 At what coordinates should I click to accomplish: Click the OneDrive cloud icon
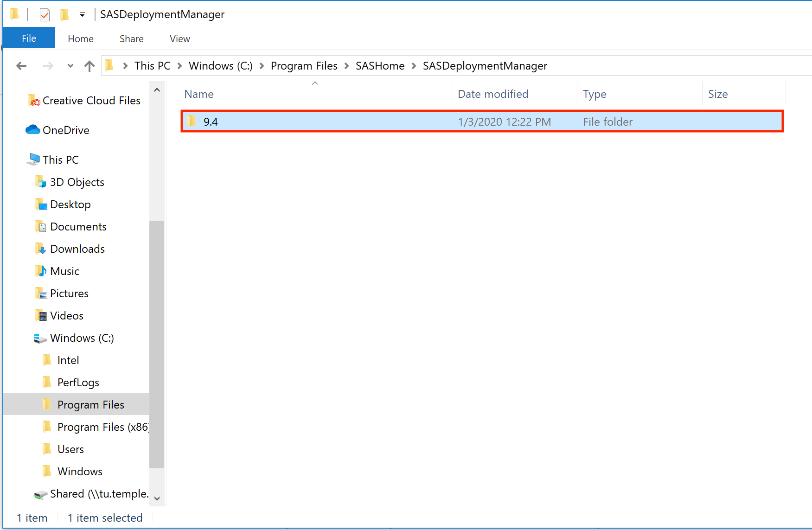point(32,130)
